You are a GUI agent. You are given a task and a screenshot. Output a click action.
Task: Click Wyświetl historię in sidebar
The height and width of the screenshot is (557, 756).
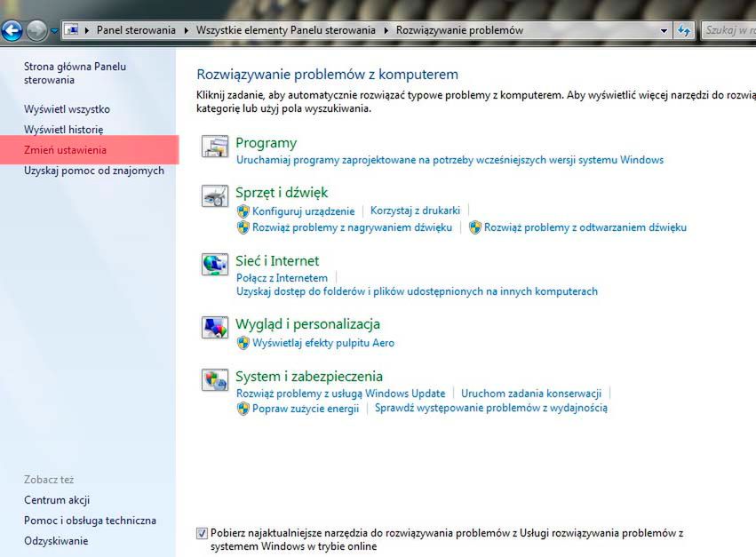click(64, 129)
